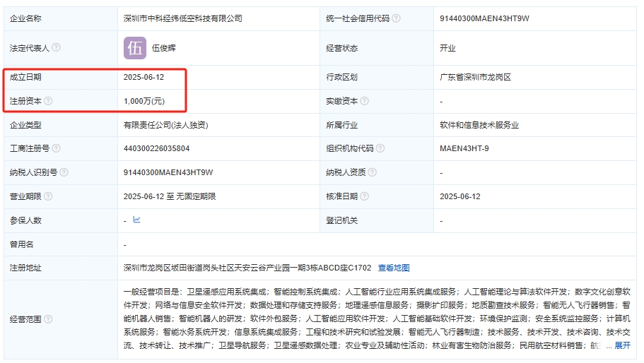Click the 经营状态 label

click(x=341, y=48)
